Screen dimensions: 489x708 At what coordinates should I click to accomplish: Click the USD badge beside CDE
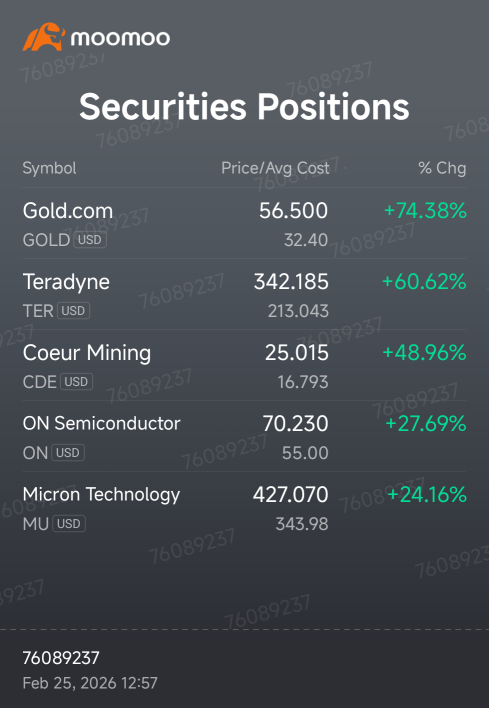[x=76, y=382]
